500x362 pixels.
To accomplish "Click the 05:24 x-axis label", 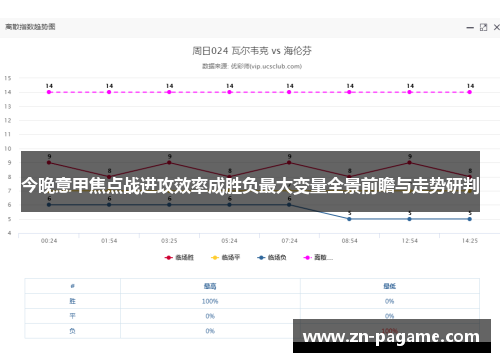I will click(229, 241).
